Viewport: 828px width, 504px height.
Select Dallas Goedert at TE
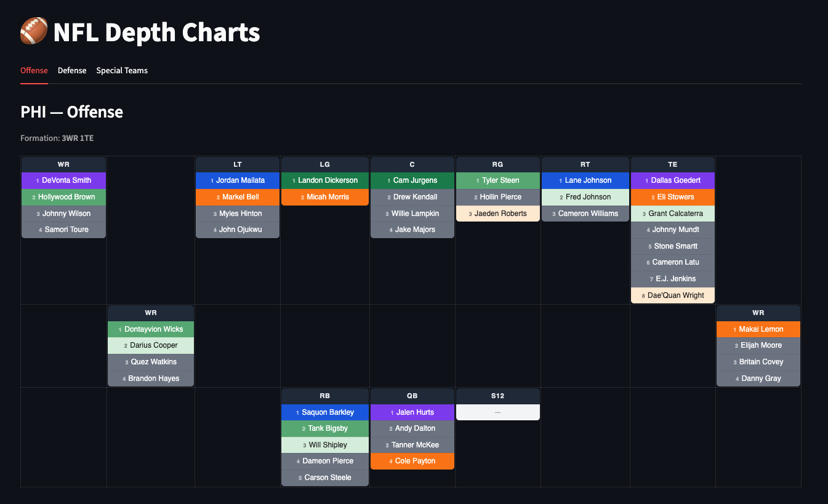673,180
